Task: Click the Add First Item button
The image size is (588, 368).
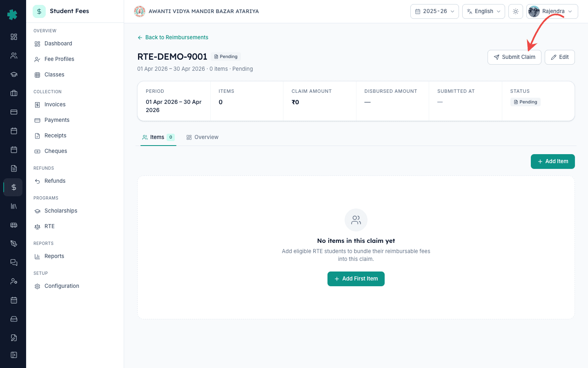Action: pyautogui.click(x=356, y=279)
